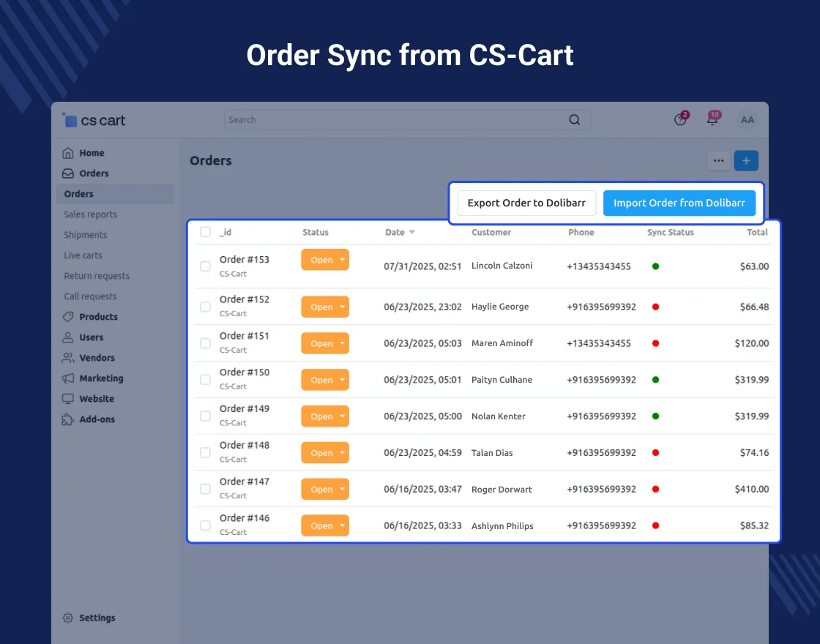
Task: Select the checkbox for Order #150
Action: 206,380
